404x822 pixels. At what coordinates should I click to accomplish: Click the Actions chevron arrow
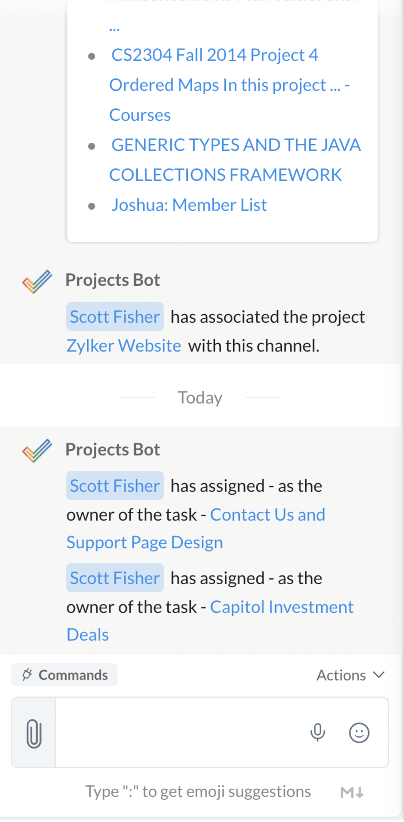(379, 675)
